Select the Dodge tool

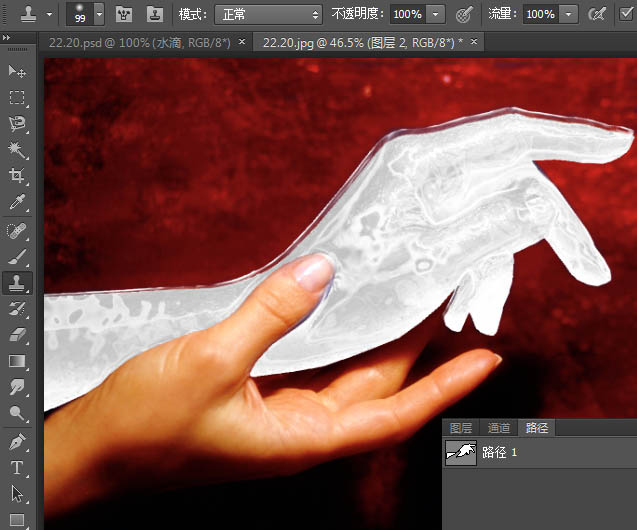pyautogui.click(x=17, y=413)
